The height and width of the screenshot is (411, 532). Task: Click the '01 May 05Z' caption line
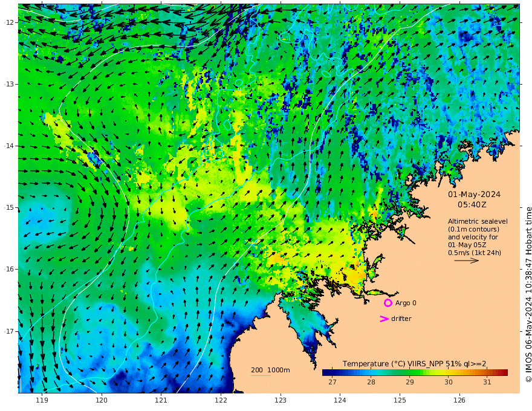point(467,245)
